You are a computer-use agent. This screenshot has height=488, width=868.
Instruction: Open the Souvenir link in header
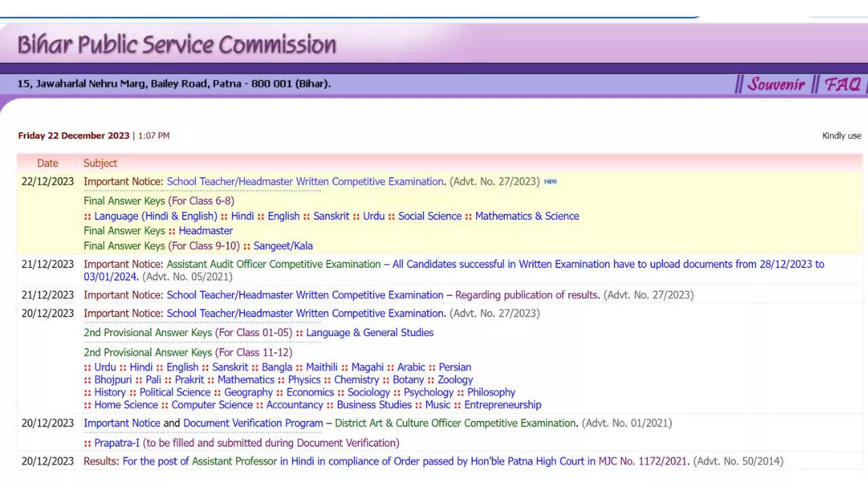776,84
